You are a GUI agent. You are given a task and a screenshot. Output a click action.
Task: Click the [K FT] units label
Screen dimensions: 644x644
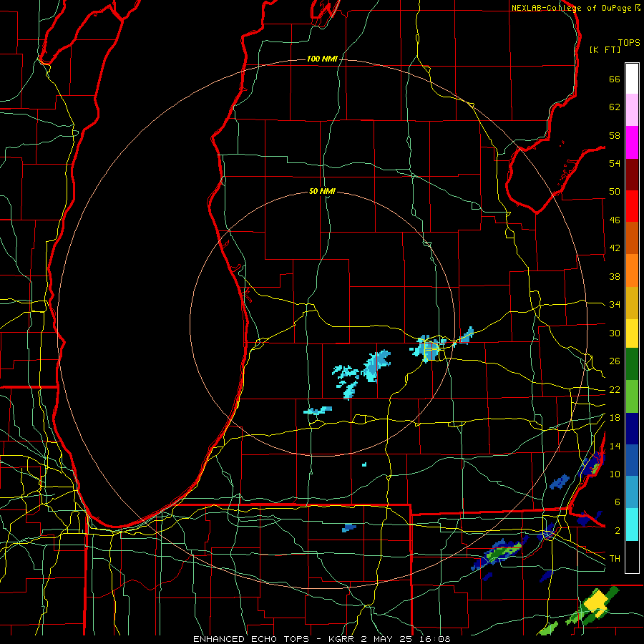[605, 49]
